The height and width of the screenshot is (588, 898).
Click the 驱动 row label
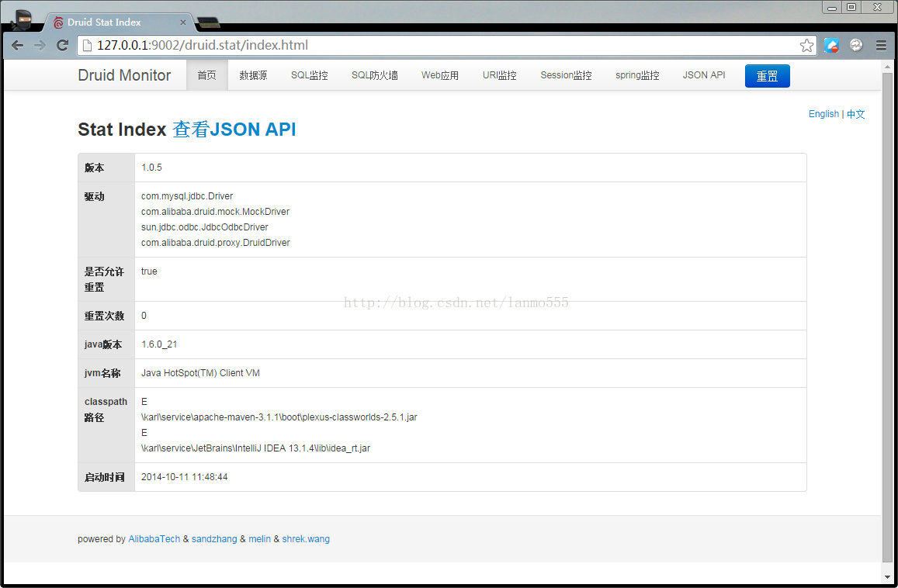pos(95,196)
